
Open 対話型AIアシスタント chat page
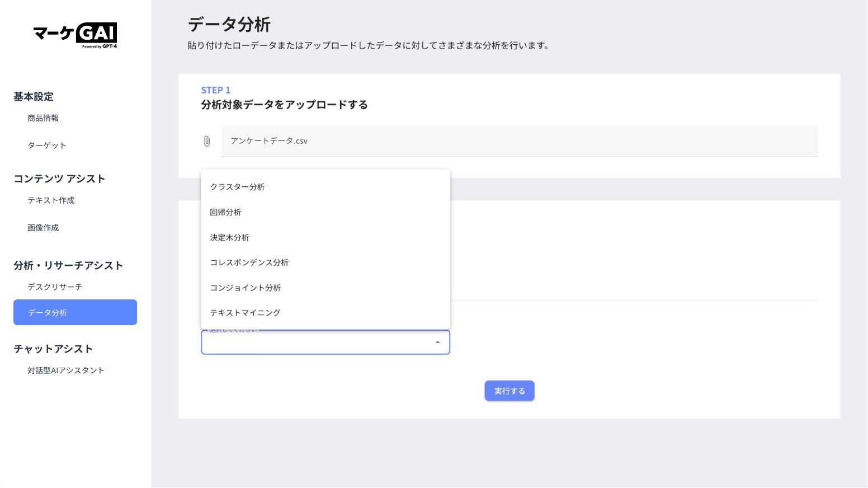[66, 370]
